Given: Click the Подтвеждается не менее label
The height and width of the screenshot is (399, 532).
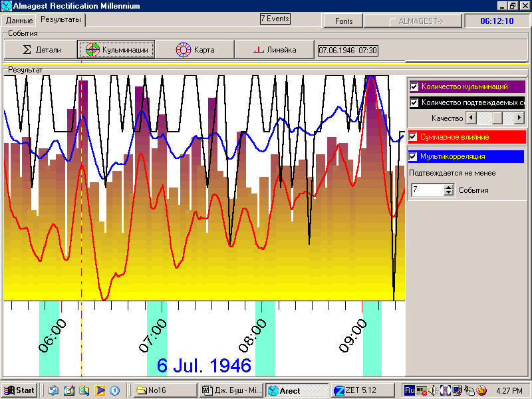Looking at the screenshot, I should click(452, 173).
